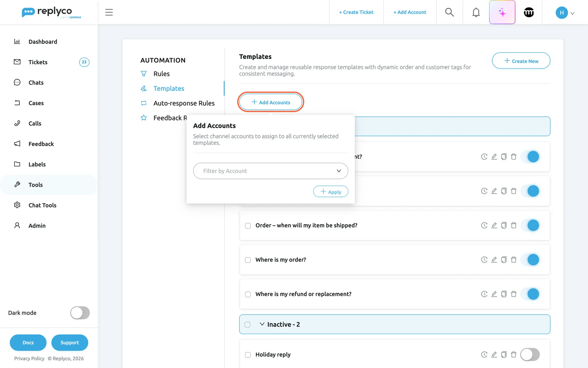This screenshot has width=588, height=368.
Task: Collapse the Inactive - 2 group
Action: 262,324
